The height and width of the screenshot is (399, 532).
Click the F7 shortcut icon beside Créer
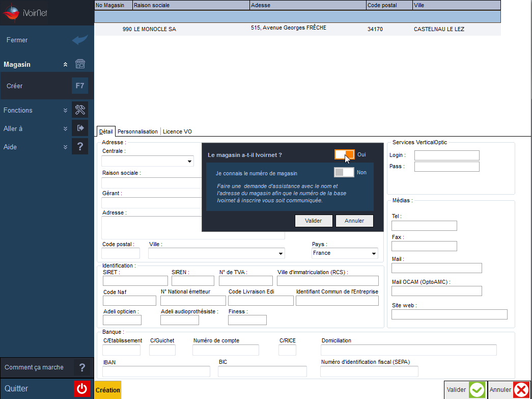(x=80, y=86)
